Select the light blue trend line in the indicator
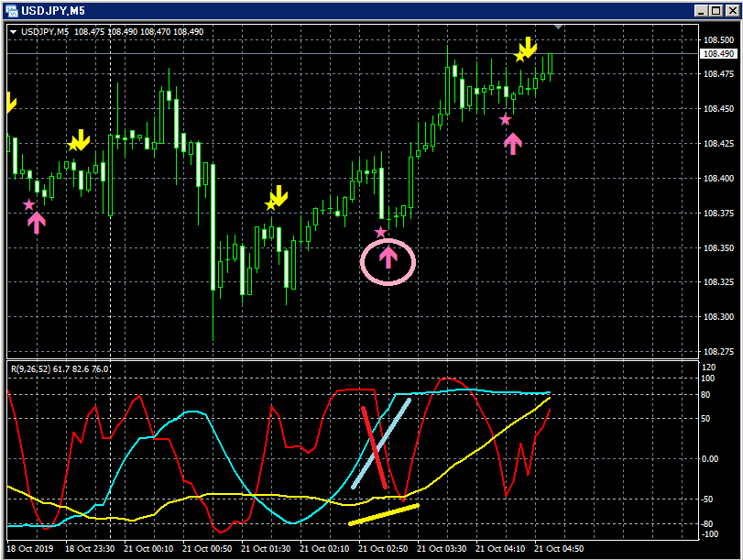The image size is (743, 560). [x=381, y=444]
